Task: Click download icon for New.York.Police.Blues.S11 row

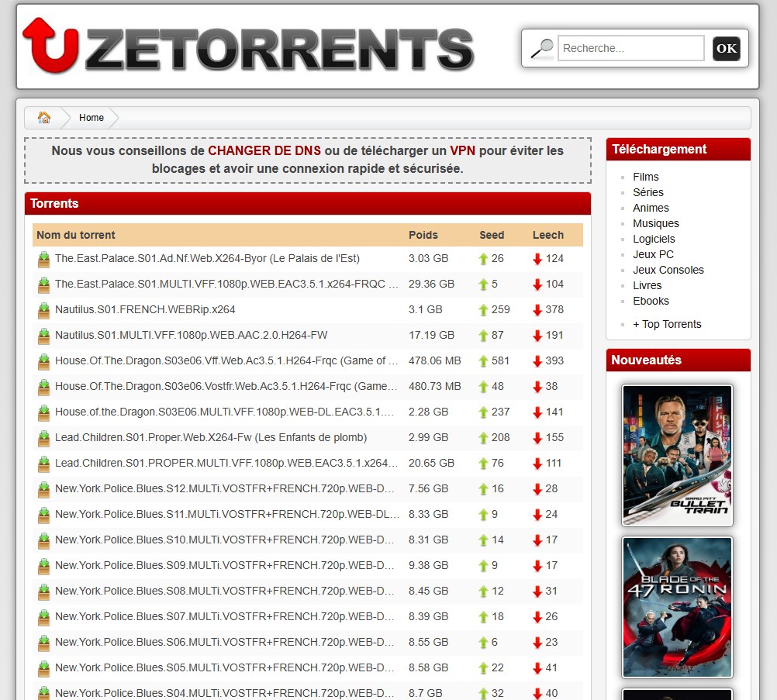Action: (44, 516)
